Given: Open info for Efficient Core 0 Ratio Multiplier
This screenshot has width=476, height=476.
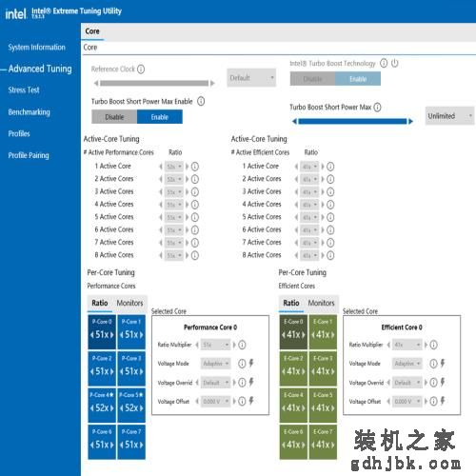Looking at the screenshot, I should click(433, 345).
